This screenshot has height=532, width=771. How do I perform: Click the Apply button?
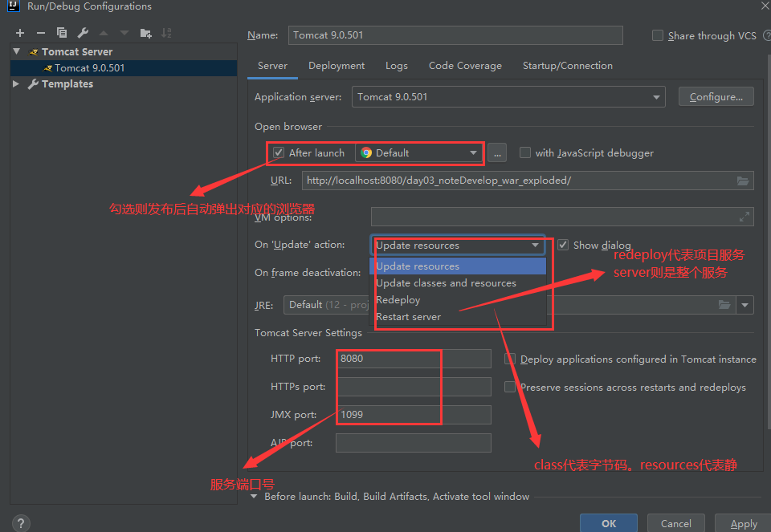743,524
